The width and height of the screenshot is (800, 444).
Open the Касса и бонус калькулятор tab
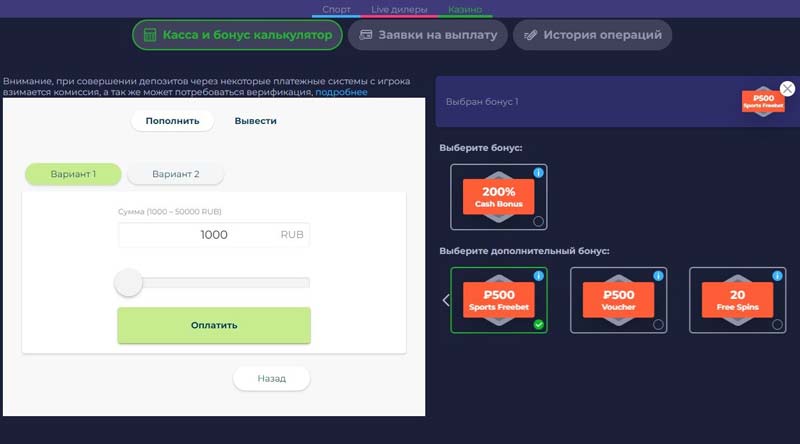[x=238, y=35]
